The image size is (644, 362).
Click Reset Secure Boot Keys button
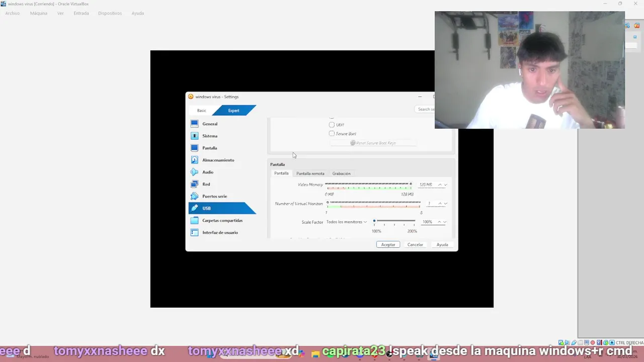click(x=373, y=143)
